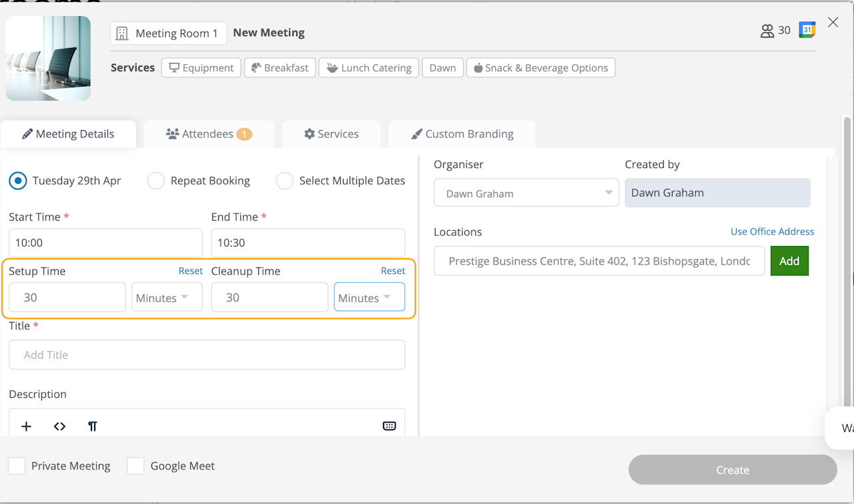
Task: Switch to the Attendees tab
Action: point(208,134)
